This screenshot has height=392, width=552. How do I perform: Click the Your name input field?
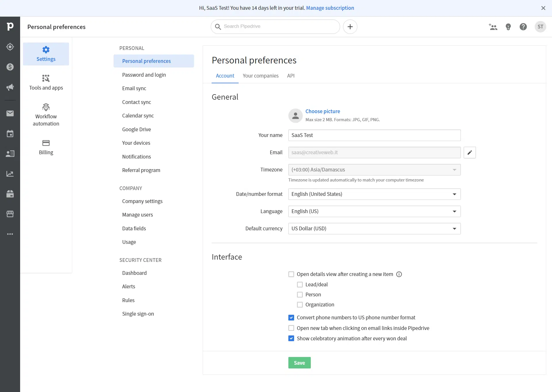click(x=374, y=135)
